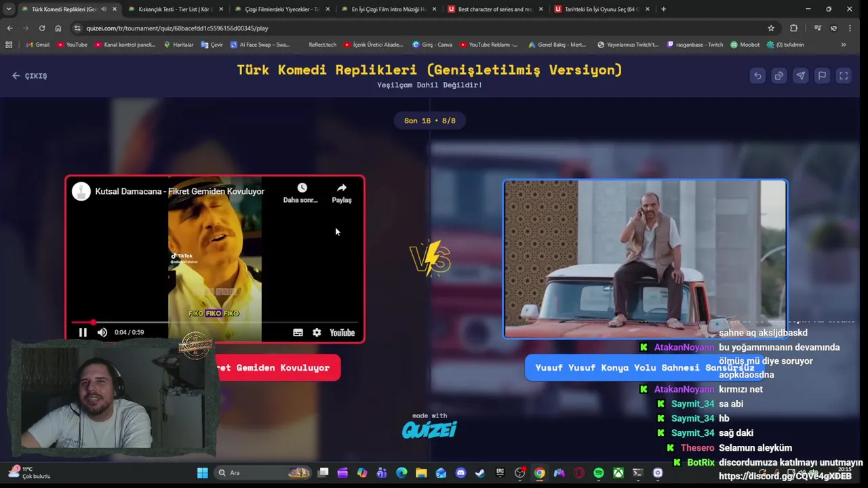Switch to Best character of series tab
Screen dimensions: 868x488
(x=494, y=9)
